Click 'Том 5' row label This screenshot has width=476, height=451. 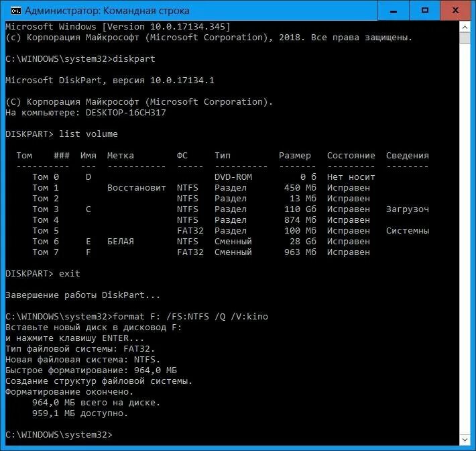pos(46,231)
